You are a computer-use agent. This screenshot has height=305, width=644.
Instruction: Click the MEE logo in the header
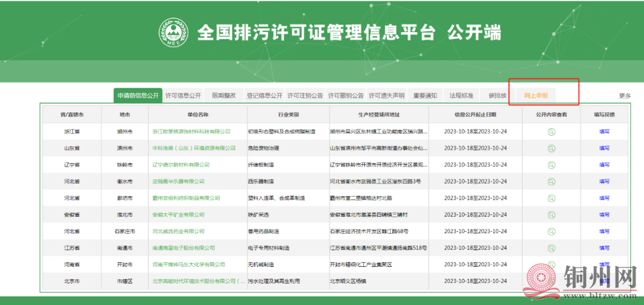[174, 32]
